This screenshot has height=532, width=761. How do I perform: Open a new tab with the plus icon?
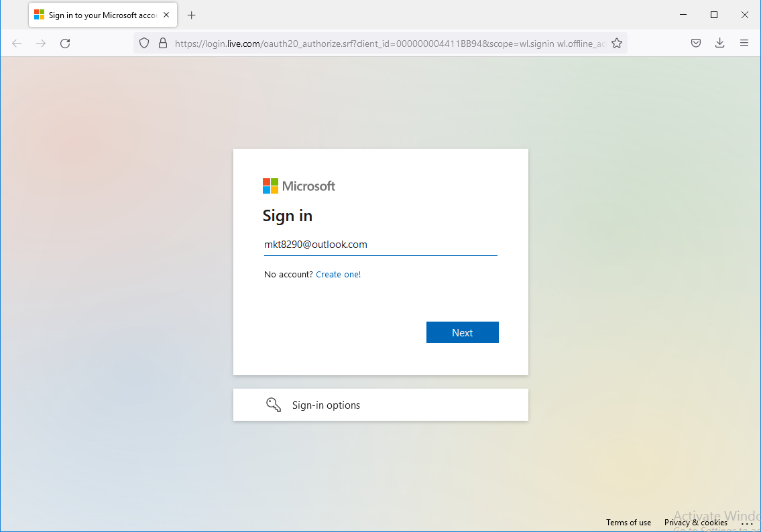pyautogui.click(x=192, y=15)
